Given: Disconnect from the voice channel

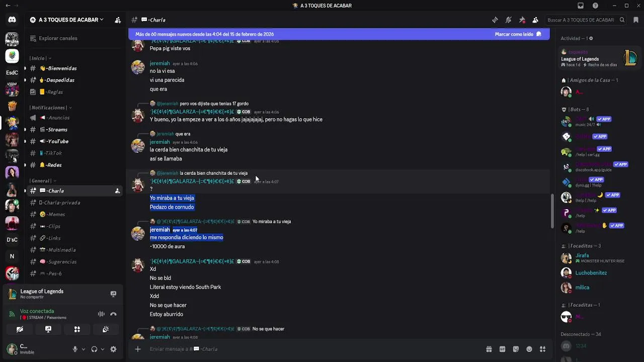Looking at the screenshot, I should coord(113,314).
